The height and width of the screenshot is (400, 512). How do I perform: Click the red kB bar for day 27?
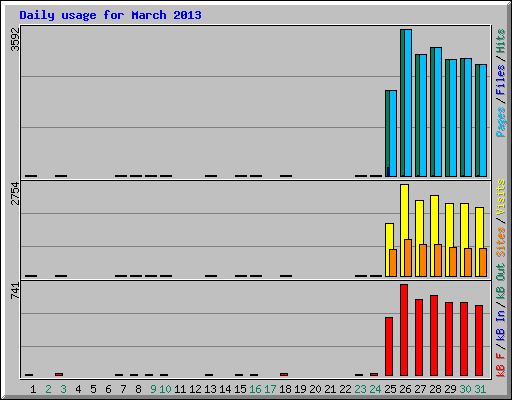(419, 337)
